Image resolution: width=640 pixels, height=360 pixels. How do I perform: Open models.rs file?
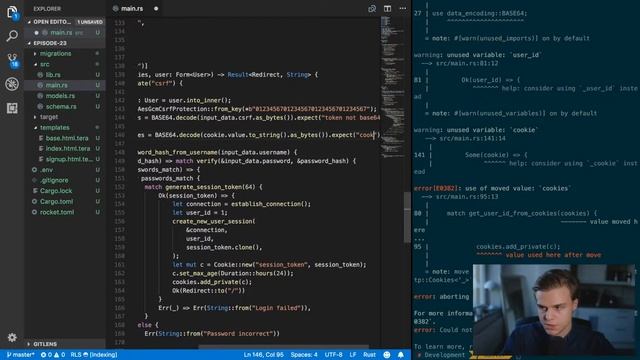coord(60,96)
